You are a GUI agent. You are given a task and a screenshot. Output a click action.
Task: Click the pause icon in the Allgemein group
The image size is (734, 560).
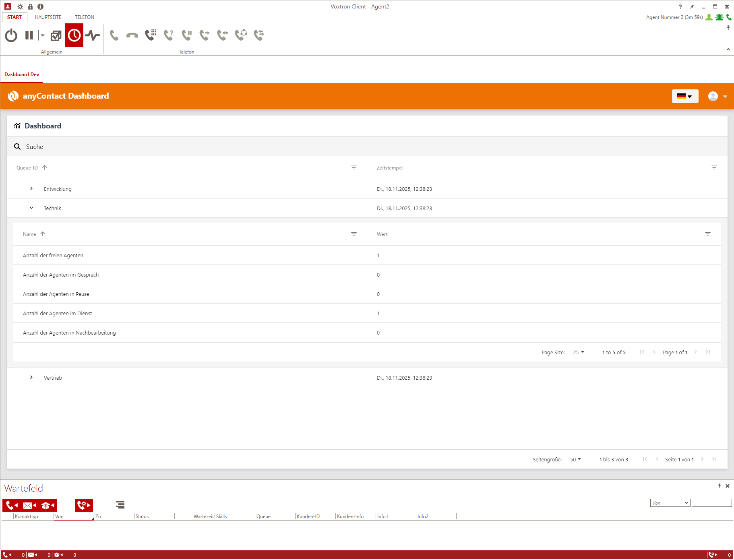[x=29, y=35]
